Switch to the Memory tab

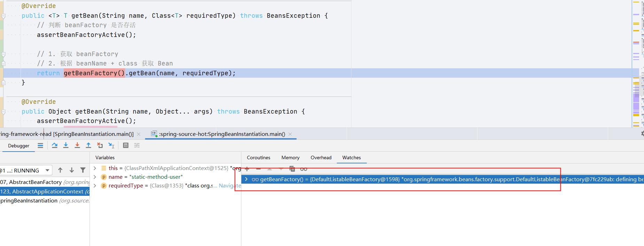[x=290, y=157]
